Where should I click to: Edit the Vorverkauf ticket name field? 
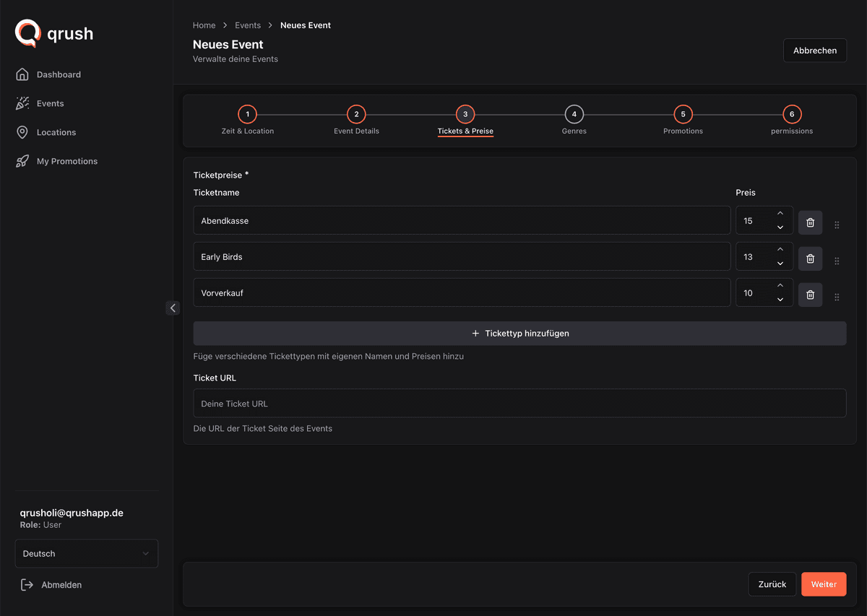point(462,292)
